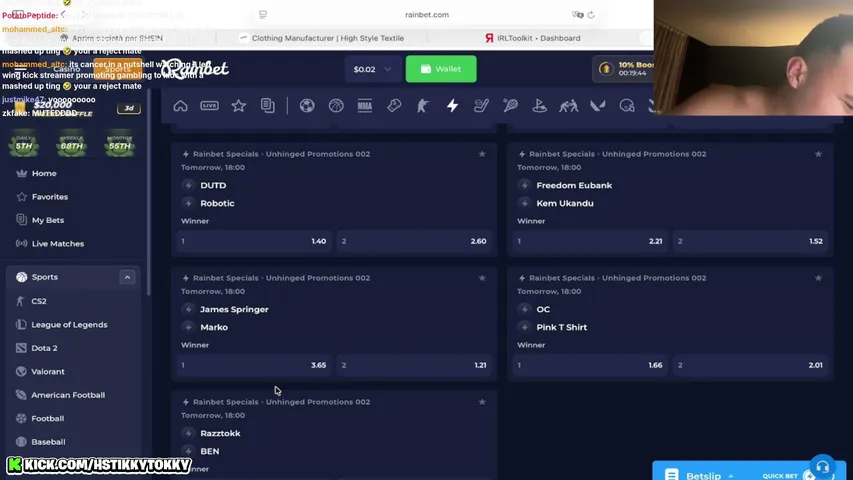Select the lightning Specials icon

(453, 106)
